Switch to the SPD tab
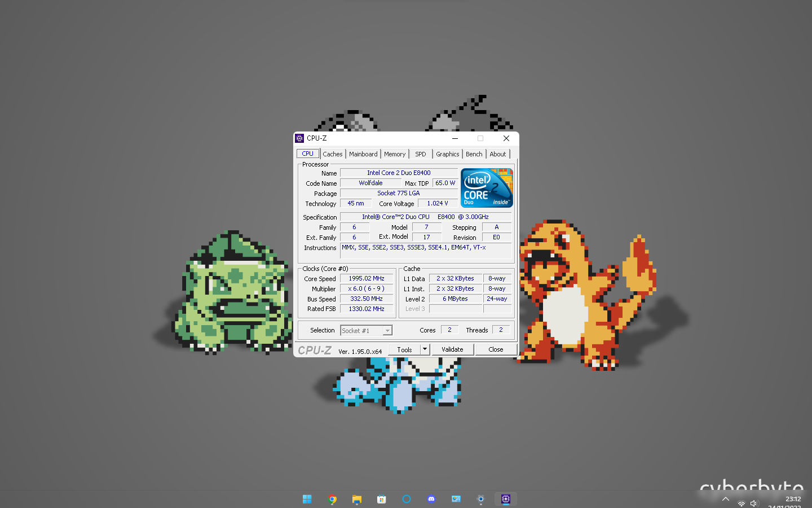 tap(421, 154)
